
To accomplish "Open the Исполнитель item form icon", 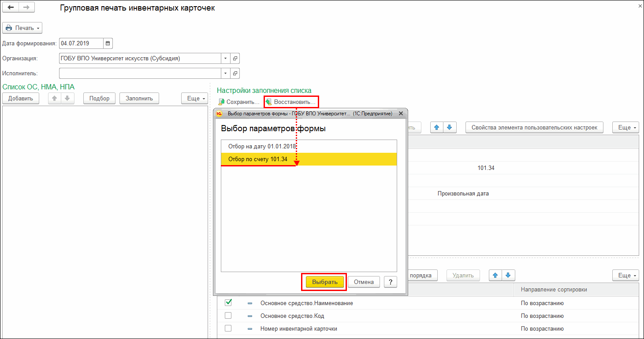I will (x=235, y=73).
